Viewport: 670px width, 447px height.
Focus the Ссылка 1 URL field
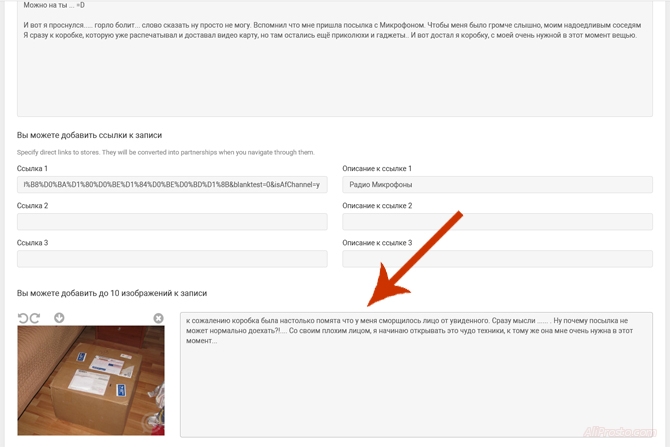click(x=172, y=185)
